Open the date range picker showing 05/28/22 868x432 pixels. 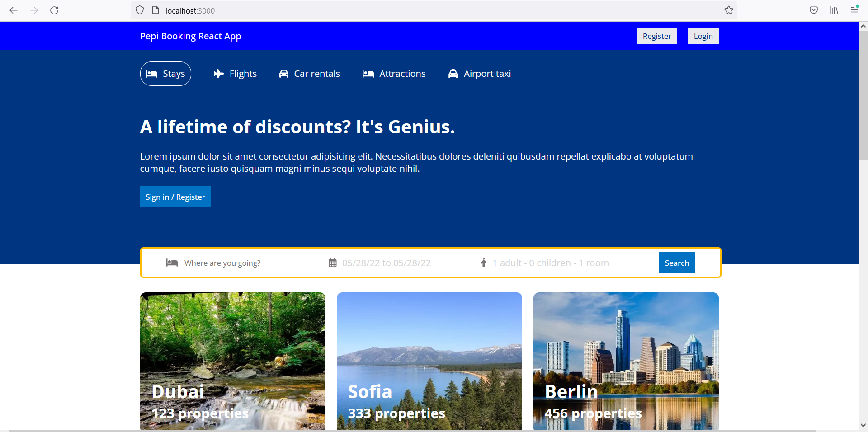click(386, 263)
